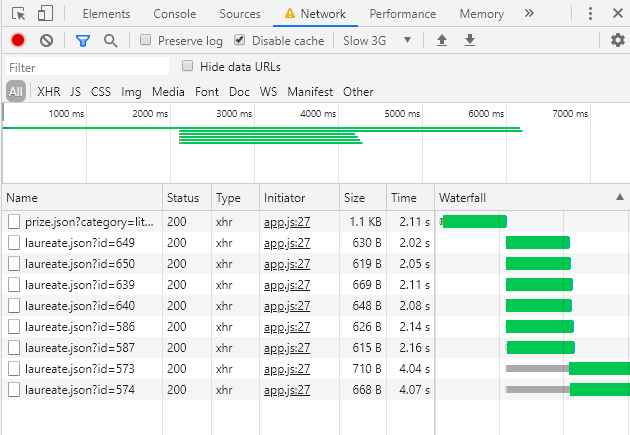Open the DevTools three-dot customize menu

pos(590,14)
